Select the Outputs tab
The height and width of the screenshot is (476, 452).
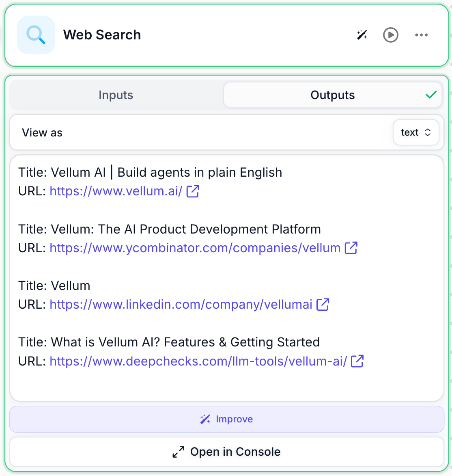pos(332,95)
